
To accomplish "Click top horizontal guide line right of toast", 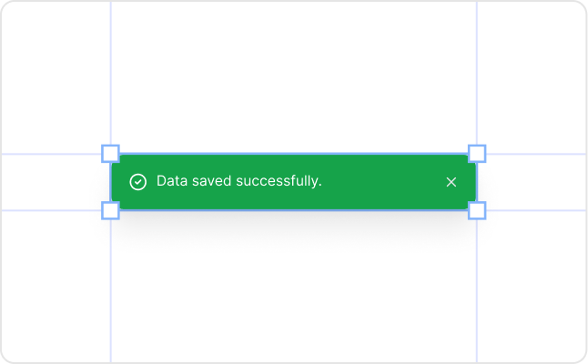I will point(537,154).
